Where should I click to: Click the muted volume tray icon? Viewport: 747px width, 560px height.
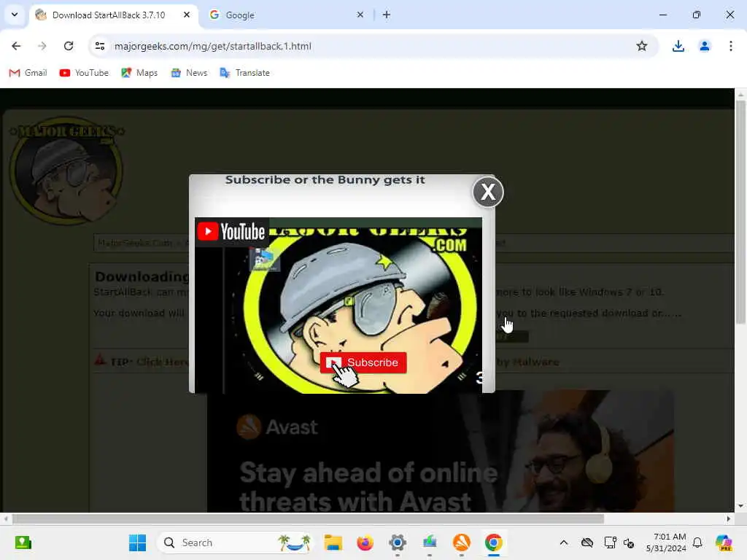(x=628, y=542)
